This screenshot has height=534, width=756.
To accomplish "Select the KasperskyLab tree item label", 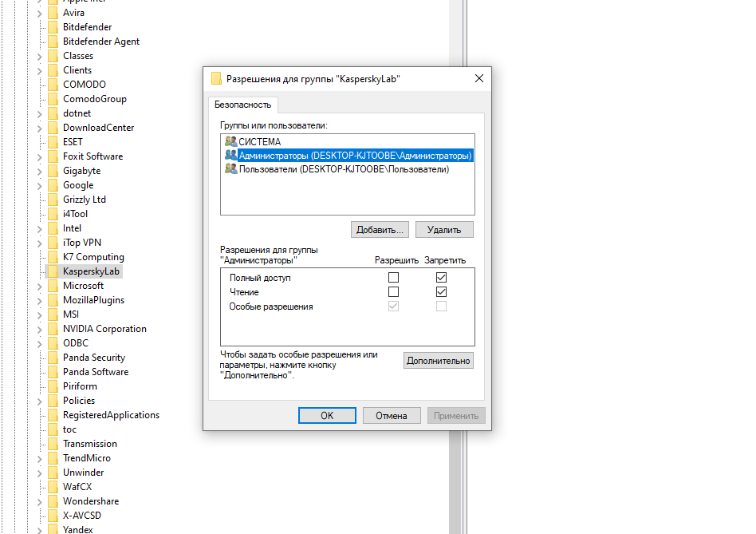I will 91,271.
